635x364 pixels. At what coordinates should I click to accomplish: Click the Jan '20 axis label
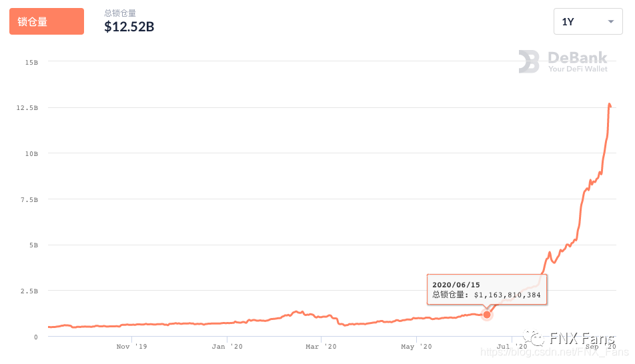tap(227, 347)
